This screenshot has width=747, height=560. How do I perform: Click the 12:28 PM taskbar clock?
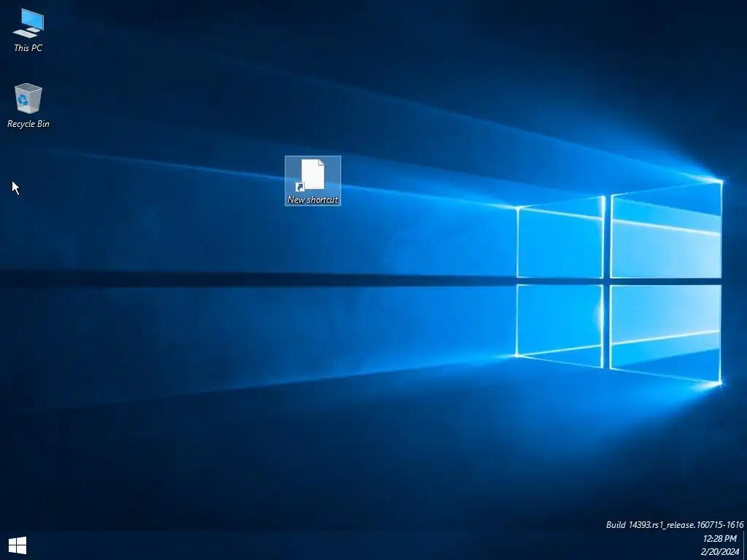(719, 539)
